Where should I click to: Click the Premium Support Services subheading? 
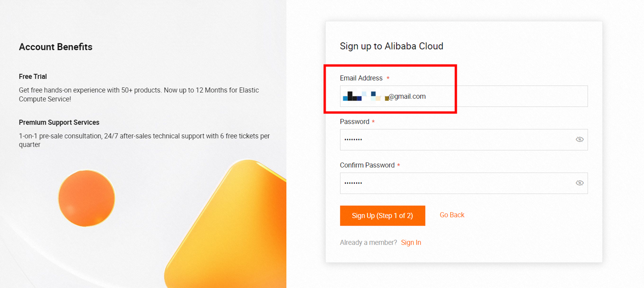(59, 122)
